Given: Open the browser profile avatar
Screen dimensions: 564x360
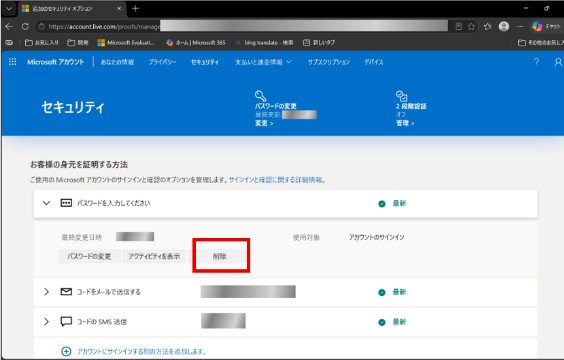Looking at the screenshot, I should 504,26.
